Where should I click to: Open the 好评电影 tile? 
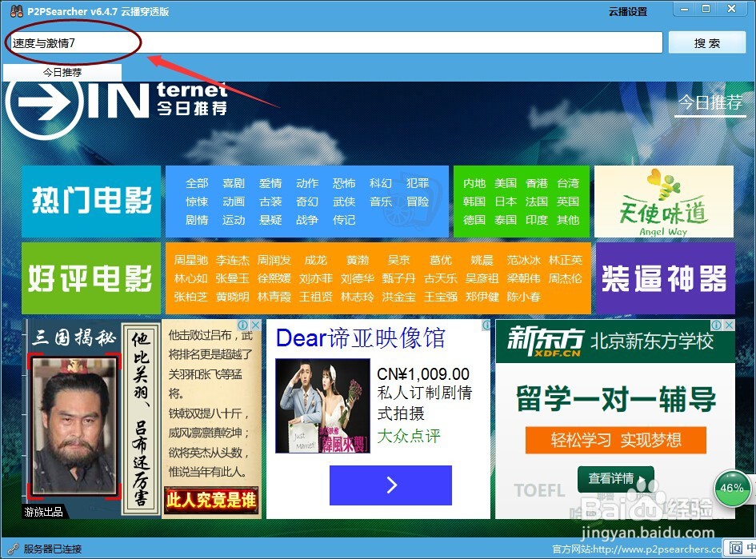pyautogui.click(x=91, y=278)
